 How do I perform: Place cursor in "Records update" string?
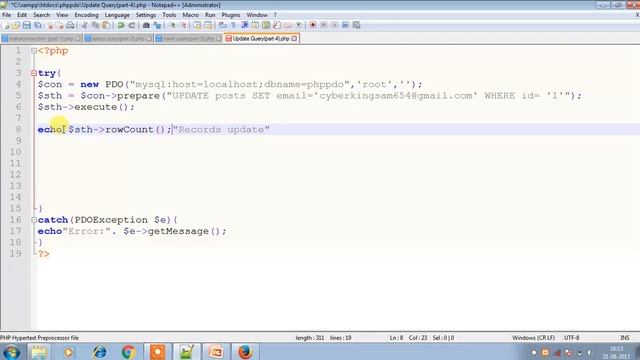click(221, 129)
